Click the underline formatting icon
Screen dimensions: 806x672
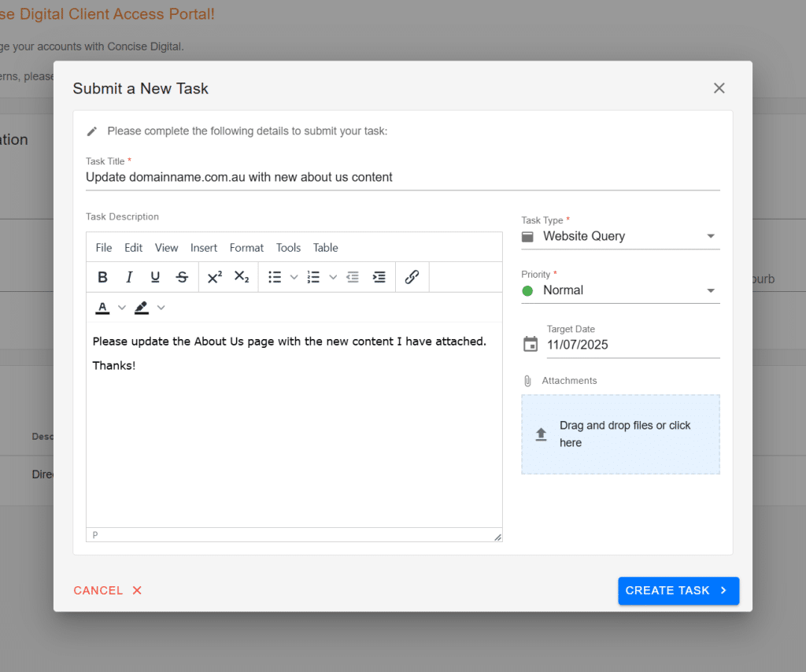pos(155,277)
